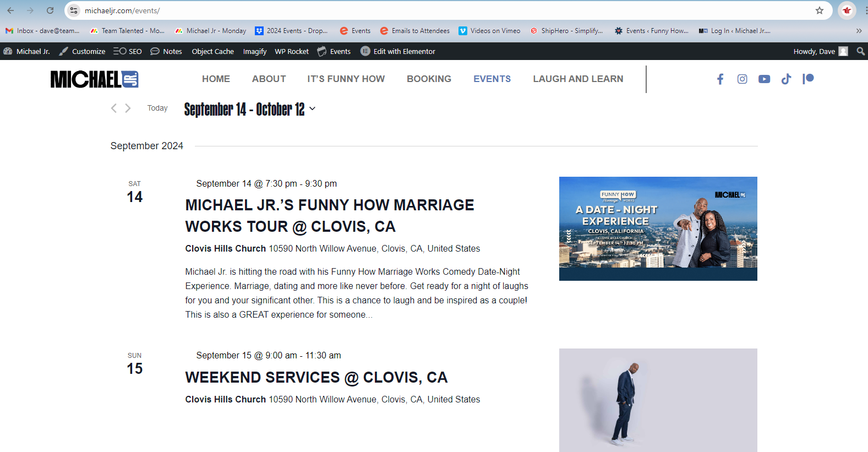Open the Emails to Attendees bookmark
868x452 pixels.
pyautogui.click(x=414, y=31)
